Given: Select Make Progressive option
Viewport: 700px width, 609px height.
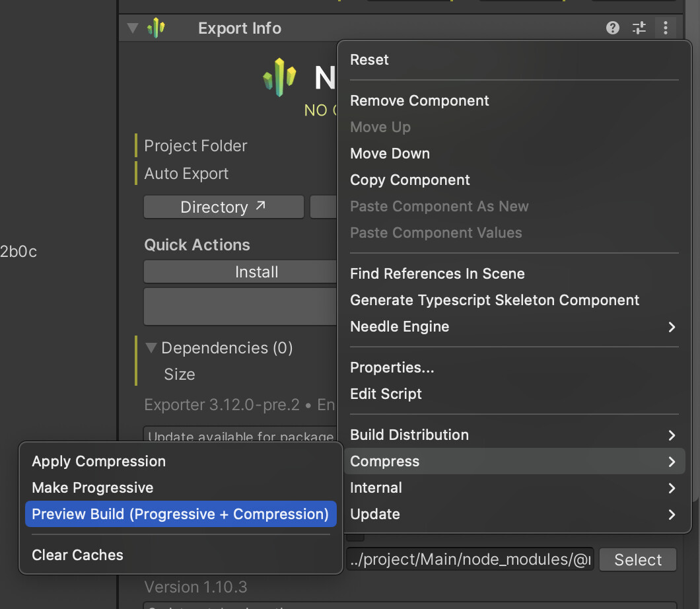Looking at the screenshot, I should (92, 487).
